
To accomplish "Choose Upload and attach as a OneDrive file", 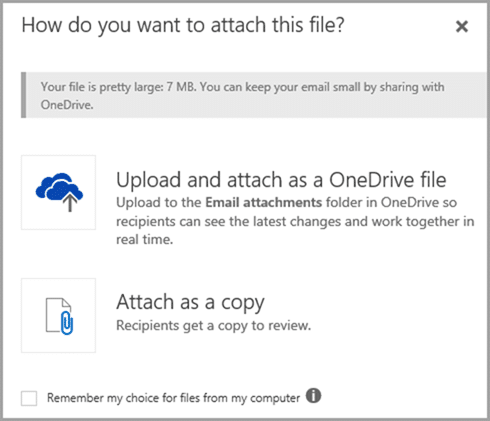I will 281,180.
